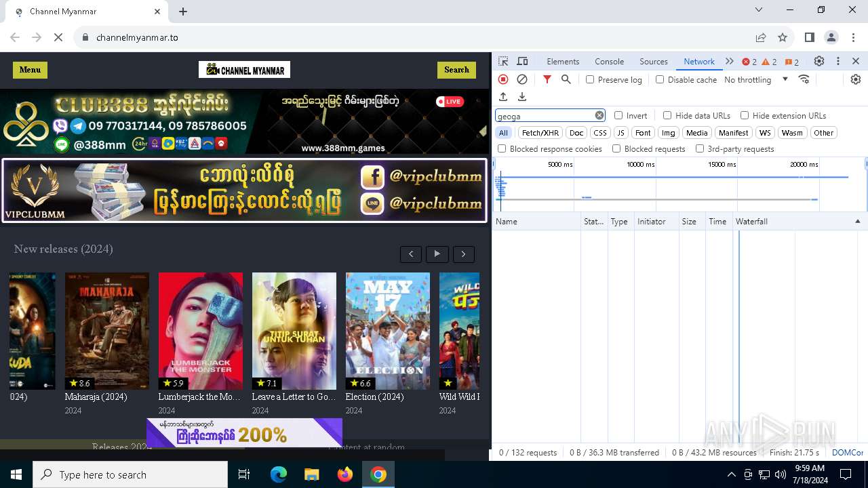This screenshot has height=488, width=868.
Task: Stop loading the page
Action: coord(58,37)
